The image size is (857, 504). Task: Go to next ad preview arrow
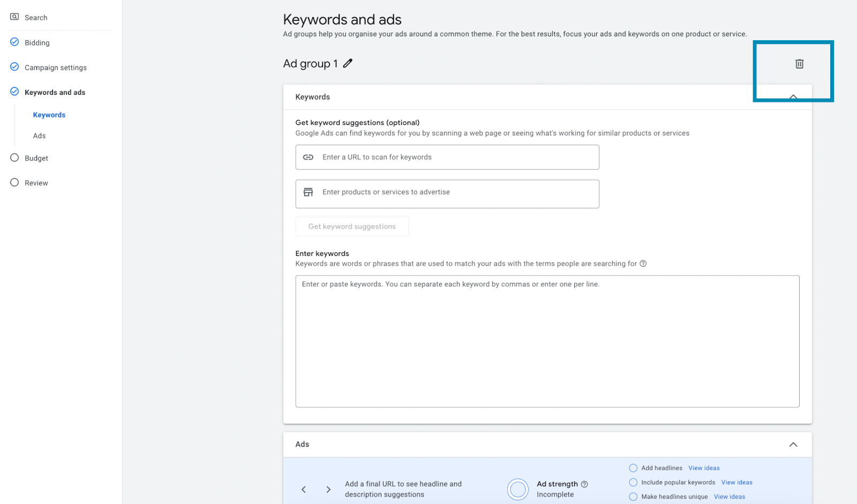point(328,490)
